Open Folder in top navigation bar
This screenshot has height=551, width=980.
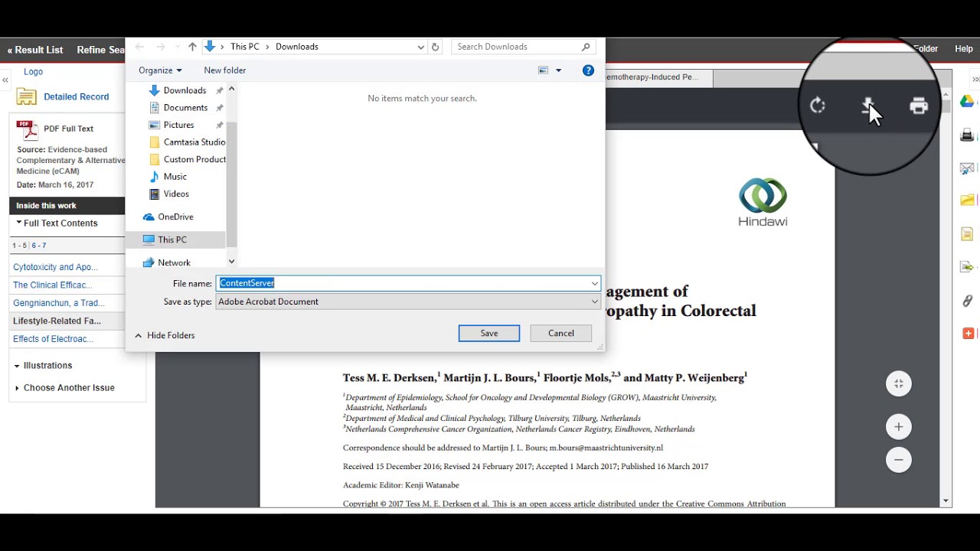click(926, 49)
